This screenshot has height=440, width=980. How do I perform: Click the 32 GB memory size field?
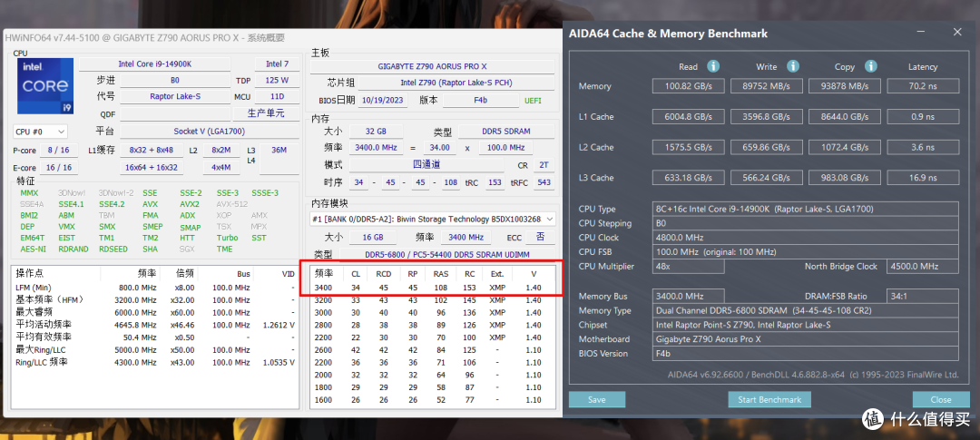(x=376, y=132)
